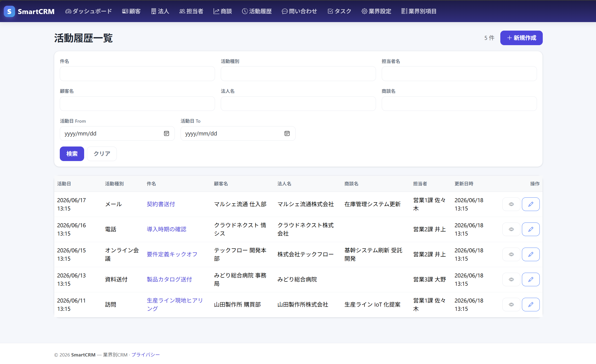Click the 在庫管理システム更新 cell
This screenshot has height=364, width=596.
(372, 204)
